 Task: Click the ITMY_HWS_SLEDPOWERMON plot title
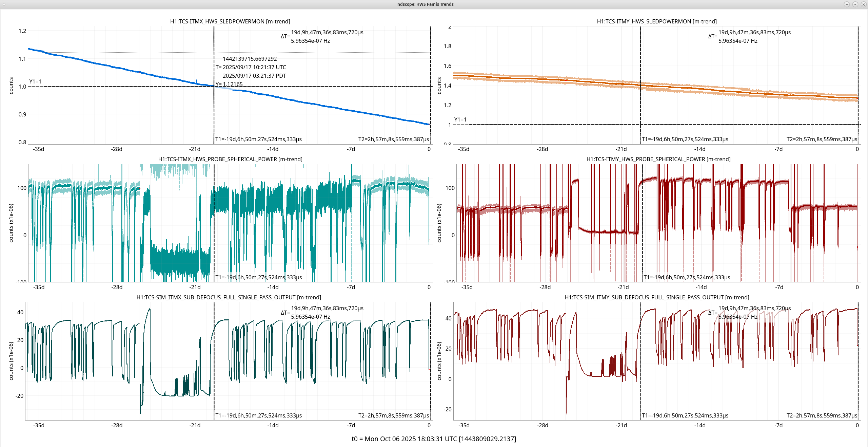pyautogui.click(x=656, y=21)
